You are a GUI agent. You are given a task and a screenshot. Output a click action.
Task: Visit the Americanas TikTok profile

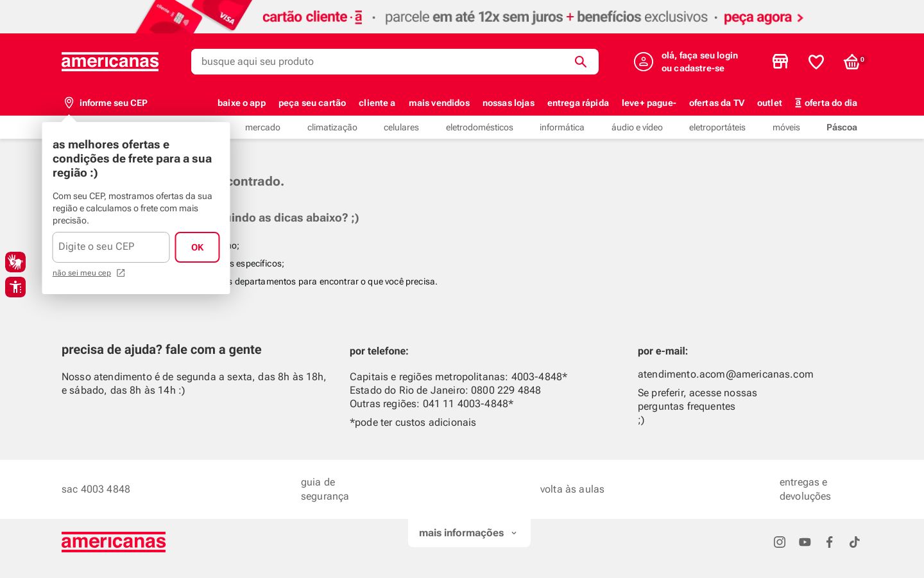[x=855, y=542]
